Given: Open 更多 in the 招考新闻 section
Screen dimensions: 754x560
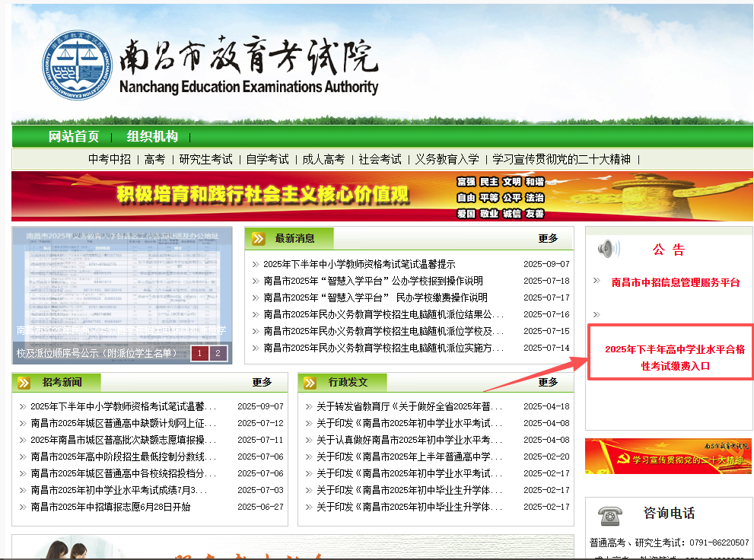Looking at the screenshot, I should click(x=262, y=383).
